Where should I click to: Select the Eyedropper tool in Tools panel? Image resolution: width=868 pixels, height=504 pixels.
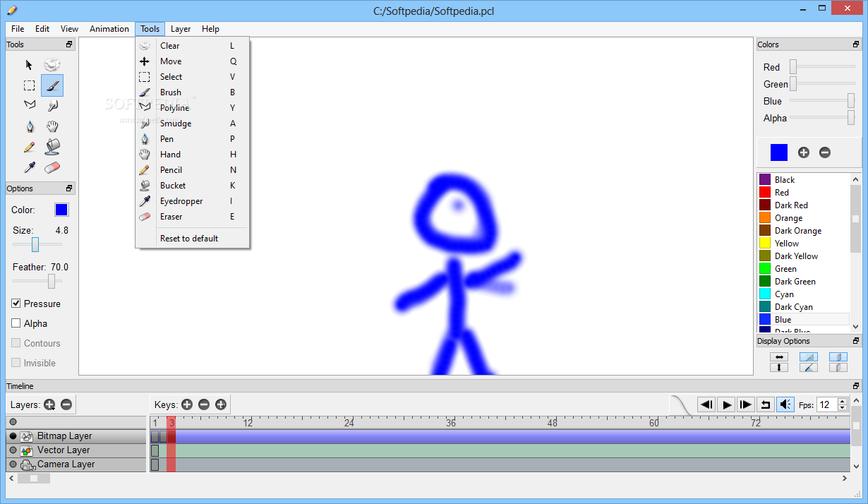29,167
